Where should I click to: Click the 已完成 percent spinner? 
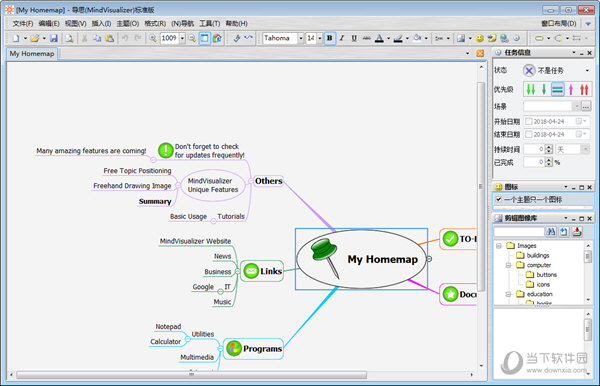click(x=549, y=162)
